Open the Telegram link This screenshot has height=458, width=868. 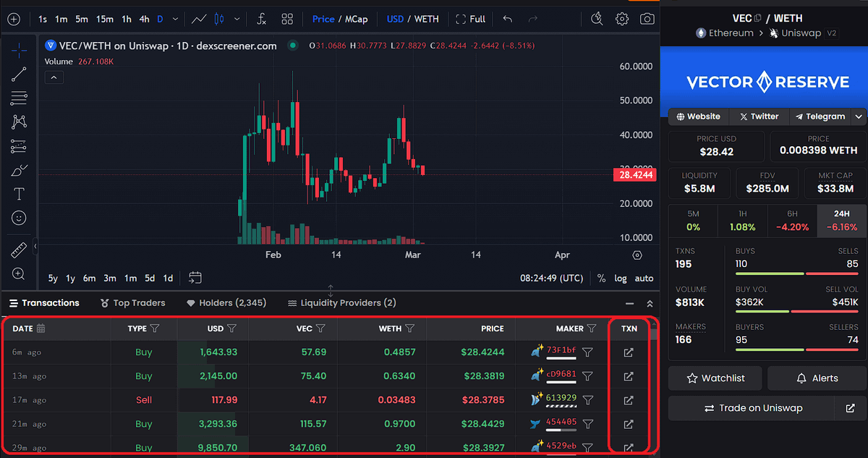[x=820, y=116]
